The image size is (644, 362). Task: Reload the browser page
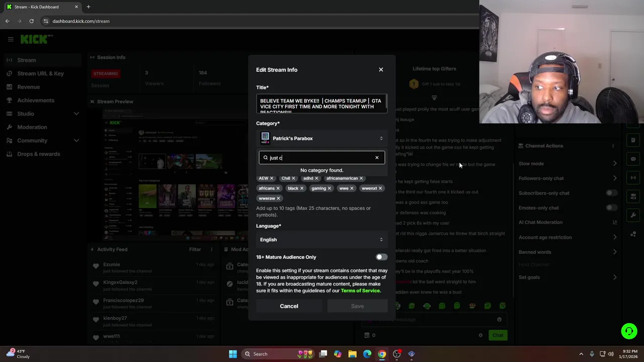[x=31, y=21]
